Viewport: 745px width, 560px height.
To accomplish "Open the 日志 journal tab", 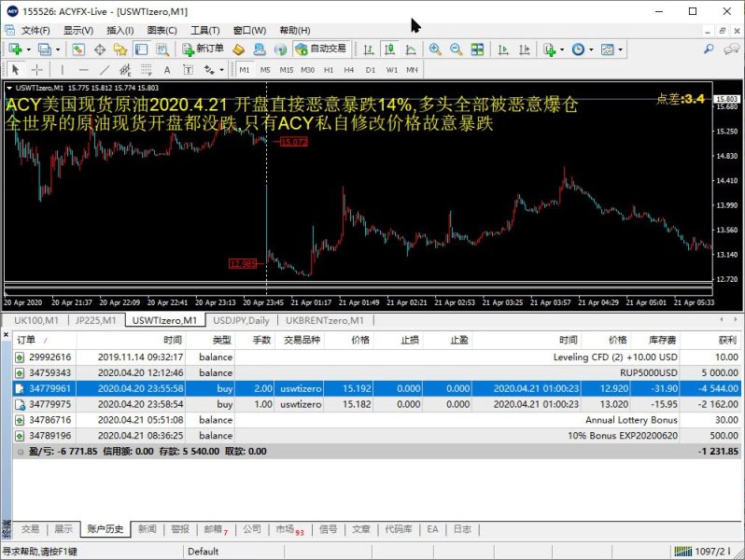I will [x=462, y=528].
